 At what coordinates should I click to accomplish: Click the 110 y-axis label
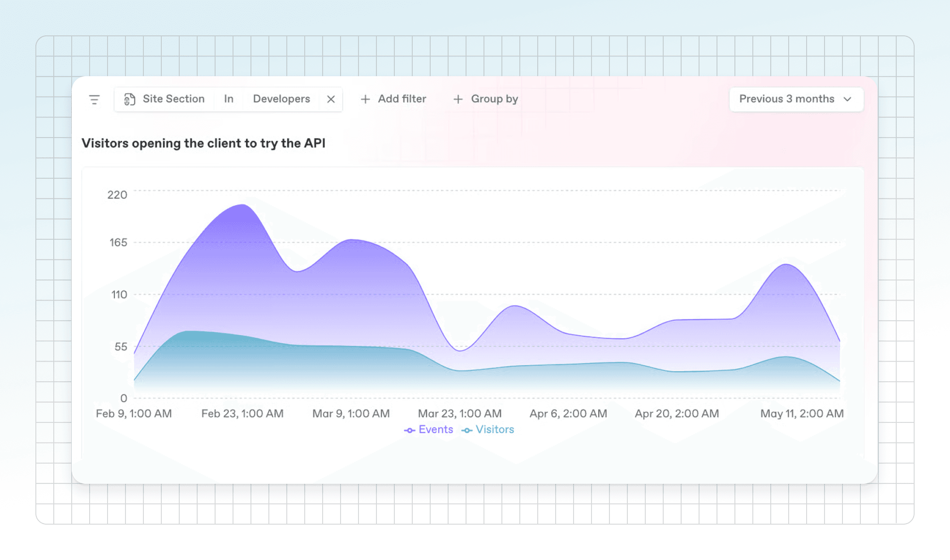[x=119, y=295]
